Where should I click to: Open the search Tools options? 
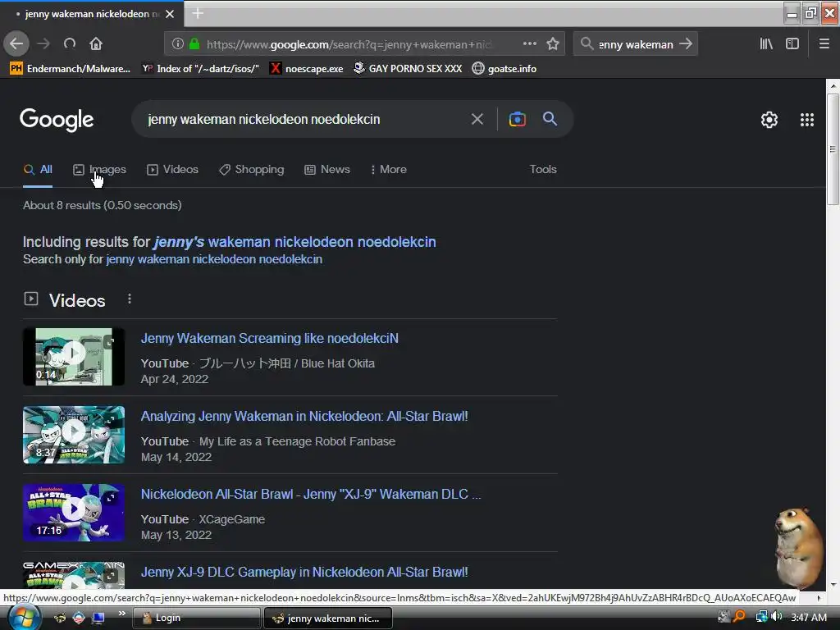tap(543, 169)
